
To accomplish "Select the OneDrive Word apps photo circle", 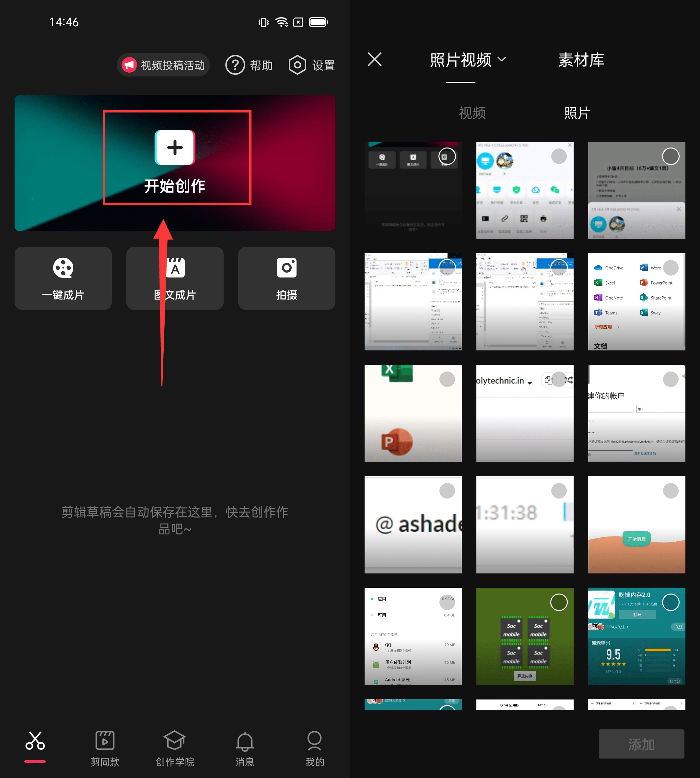I will (x=671, y=268).
